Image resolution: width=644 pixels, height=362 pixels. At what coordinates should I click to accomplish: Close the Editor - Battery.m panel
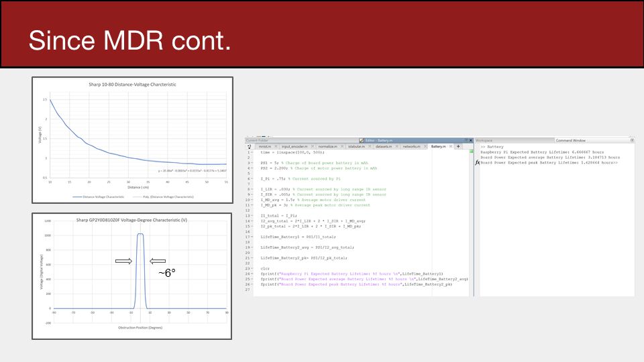471,140
